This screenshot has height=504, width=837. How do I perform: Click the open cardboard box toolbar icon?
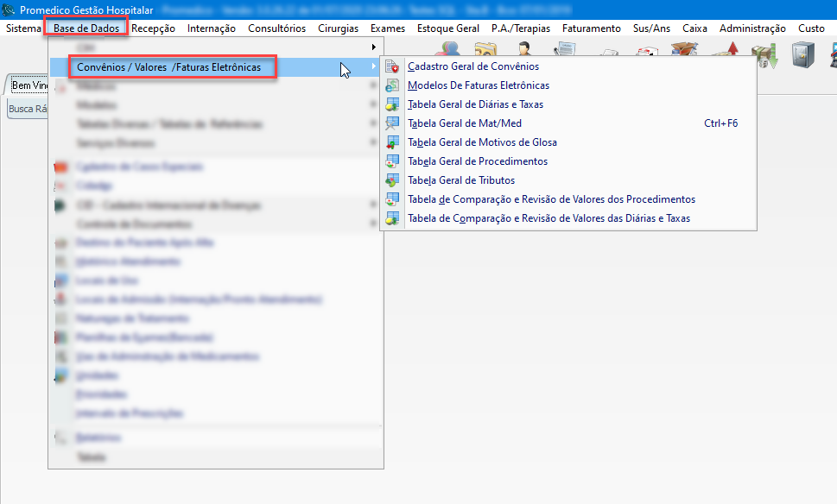click(x=684, y=49)
